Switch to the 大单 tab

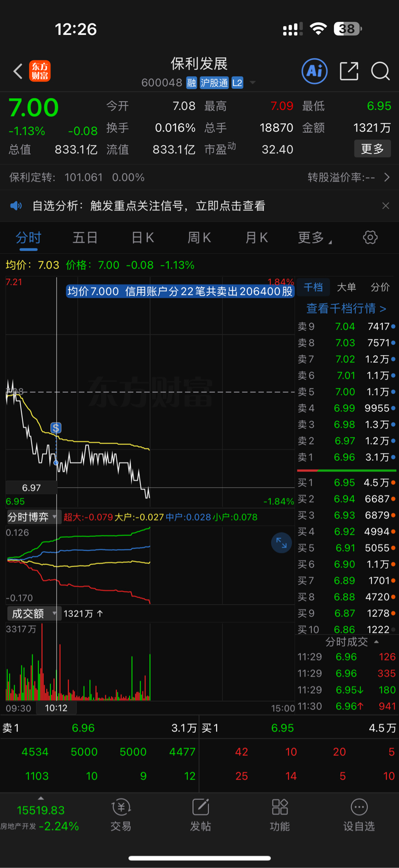347,287
